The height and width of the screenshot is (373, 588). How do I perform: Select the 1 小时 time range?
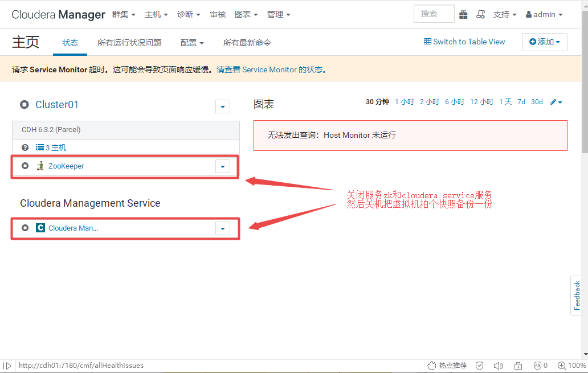tap(405, 102)
